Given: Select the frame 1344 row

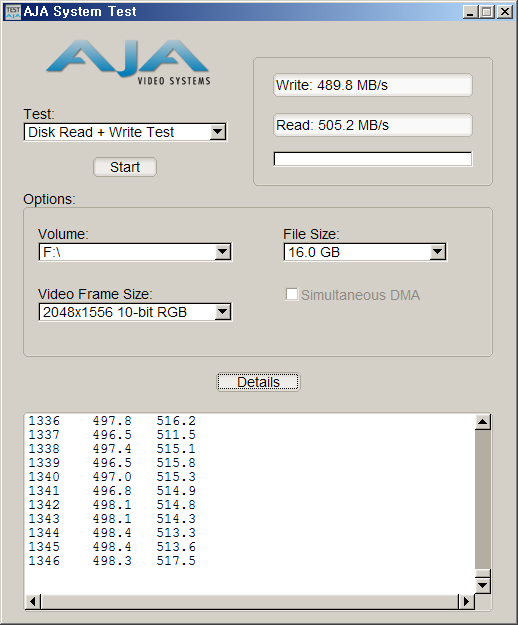Looking at the screenshot, I should pyautogui.click(x=112, y=533).
